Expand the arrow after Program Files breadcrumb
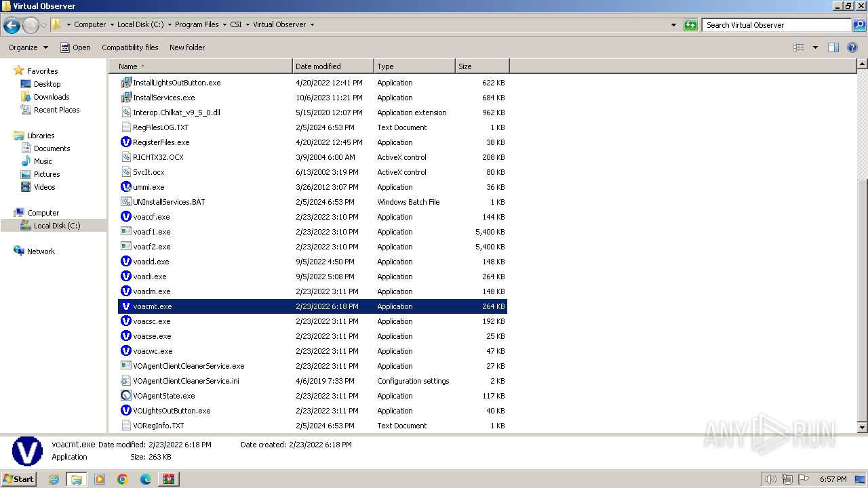Image resolution: width=868 pixels, height=488 pixels. (x=224, y=24)
